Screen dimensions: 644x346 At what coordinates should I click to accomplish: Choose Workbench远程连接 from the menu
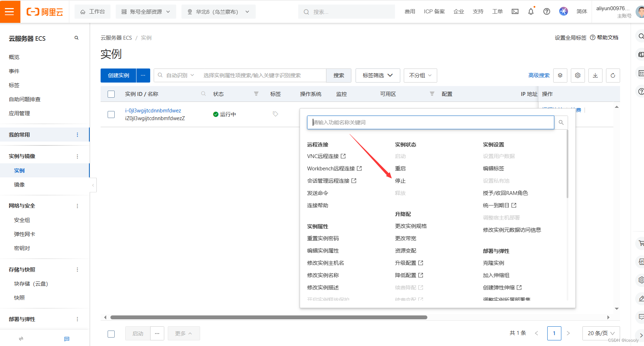click(334, 169)
